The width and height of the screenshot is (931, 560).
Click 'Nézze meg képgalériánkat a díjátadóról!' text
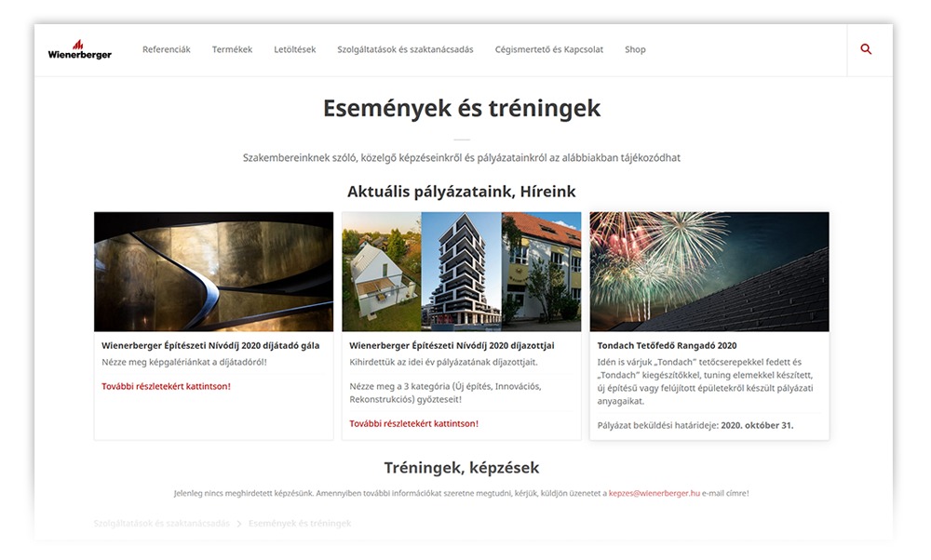184,362
